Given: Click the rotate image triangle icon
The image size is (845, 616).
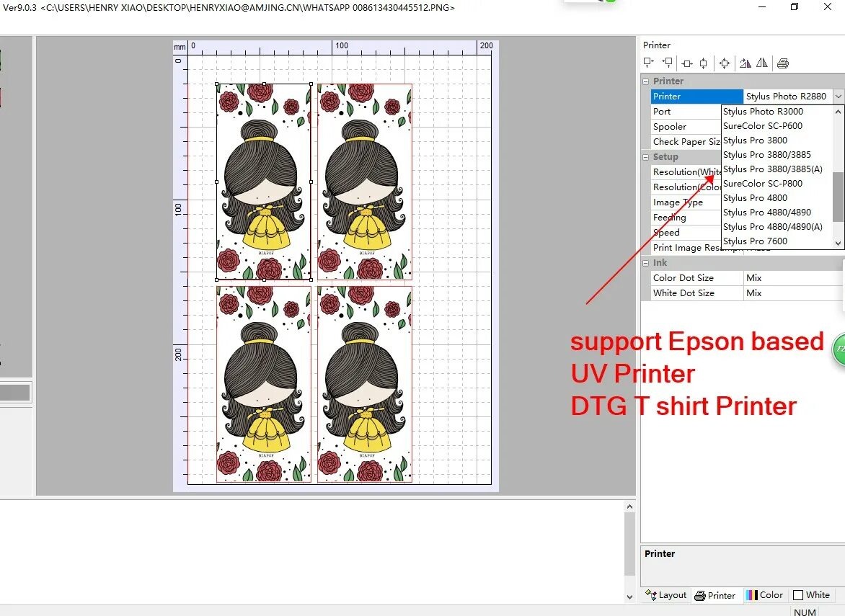Looking at the screenshot, I should [x=746, y=63].
